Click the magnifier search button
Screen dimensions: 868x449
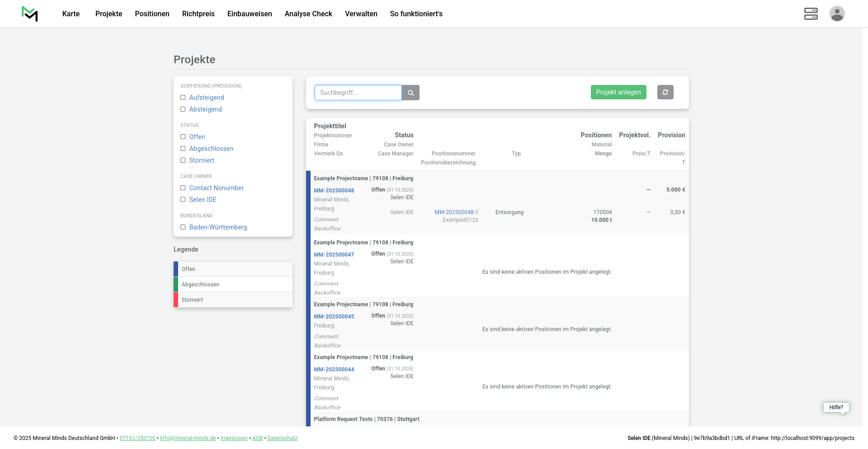(410, 93)
